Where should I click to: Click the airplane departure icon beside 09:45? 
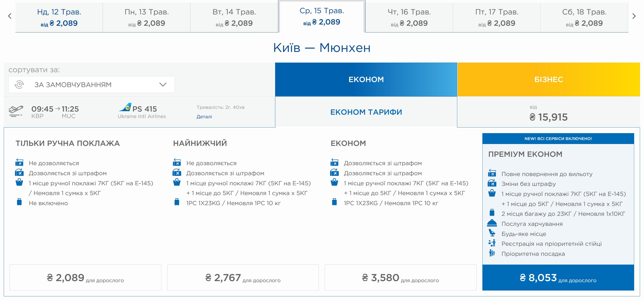point(15,111)
